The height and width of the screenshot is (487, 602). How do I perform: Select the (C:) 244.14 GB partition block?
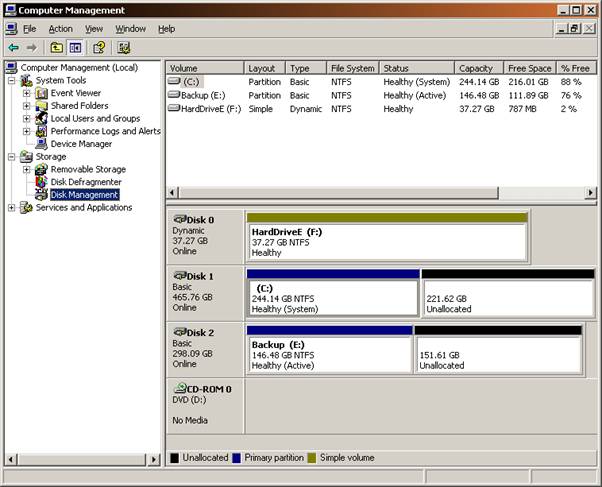[x=333, y=293]
